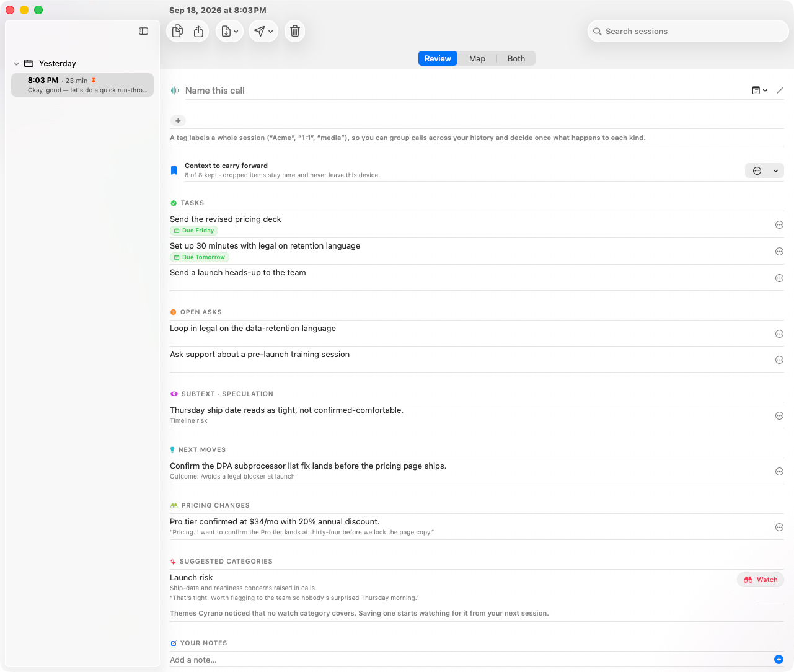Focus the Search sessions field
This screenshot has height=672, width=794.
coord(687,31)
